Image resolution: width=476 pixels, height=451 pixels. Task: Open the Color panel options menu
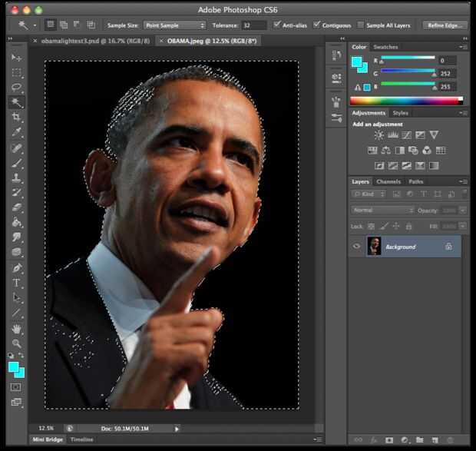463,47
